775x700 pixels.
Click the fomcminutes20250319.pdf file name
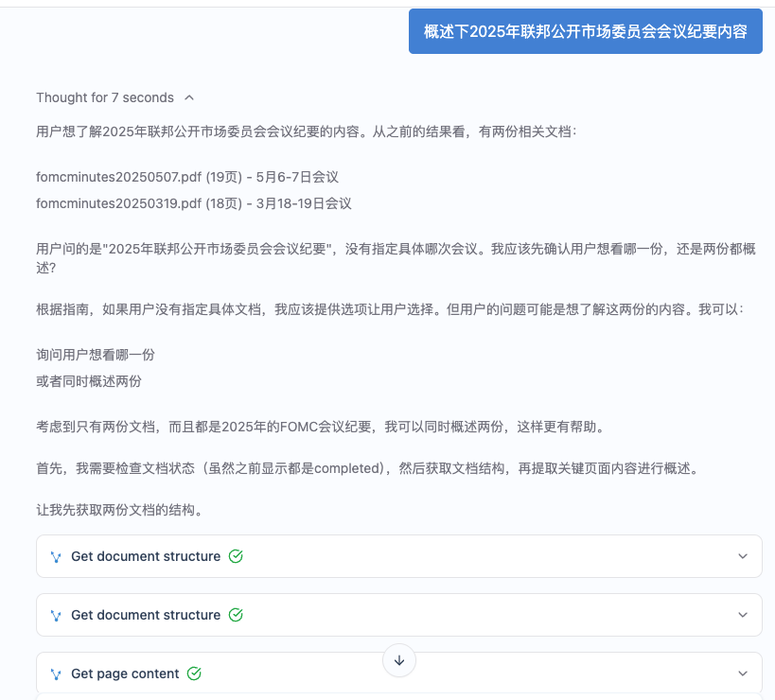coord(121,202)
